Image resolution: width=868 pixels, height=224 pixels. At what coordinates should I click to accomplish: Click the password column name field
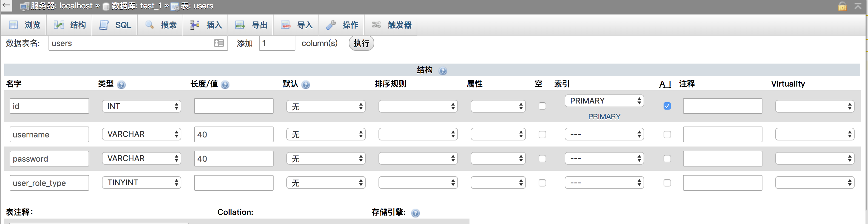pyautogui.click(x=49, y=159)
